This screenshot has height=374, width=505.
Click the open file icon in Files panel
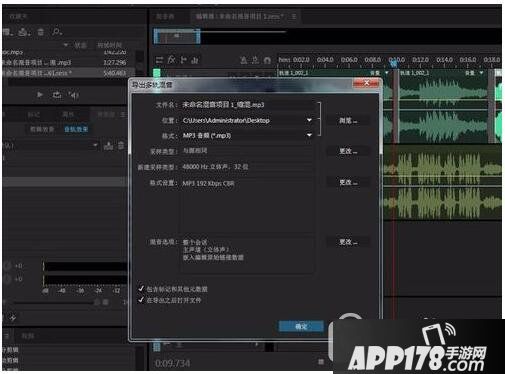(x=8, y=32)
